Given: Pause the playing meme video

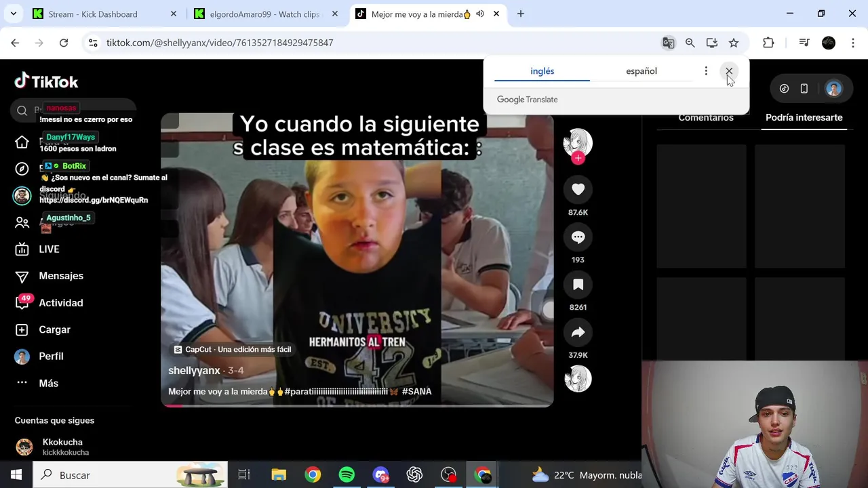Looking at the screenshot, I should (357, 260).
